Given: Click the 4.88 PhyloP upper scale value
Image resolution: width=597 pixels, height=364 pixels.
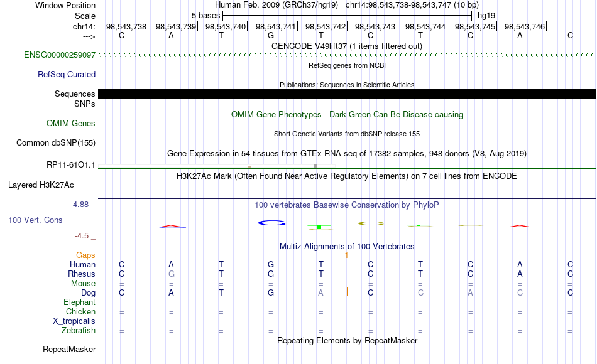Looking at the screenshot, I should [80, 205].
